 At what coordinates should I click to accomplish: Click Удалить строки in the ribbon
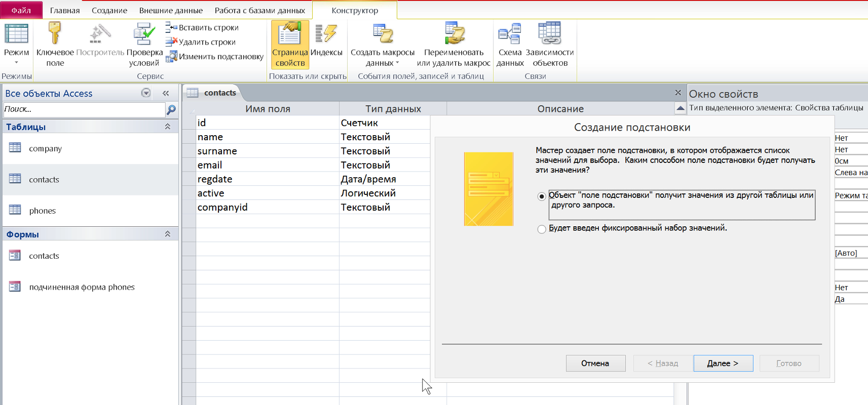[x=201, y=42]
